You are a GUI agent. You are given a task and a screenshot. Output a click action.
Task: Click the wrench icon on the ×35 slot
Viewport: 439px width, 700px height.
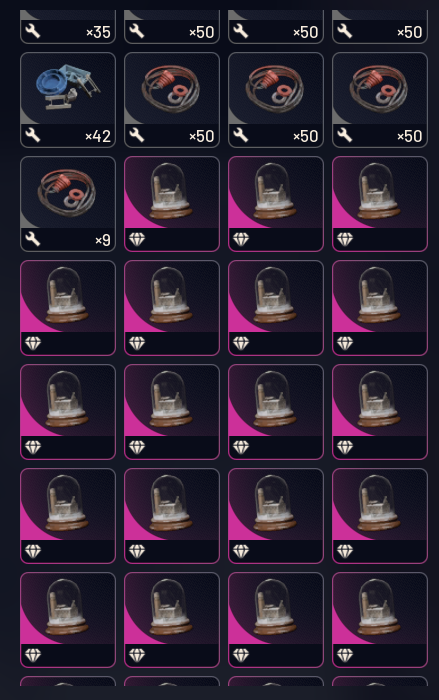tap(33, 31)
